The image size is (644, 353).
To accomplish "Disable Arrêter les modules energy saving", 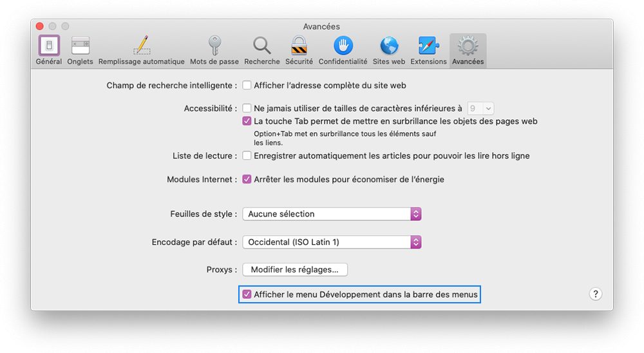I will (x=247, y=180).
